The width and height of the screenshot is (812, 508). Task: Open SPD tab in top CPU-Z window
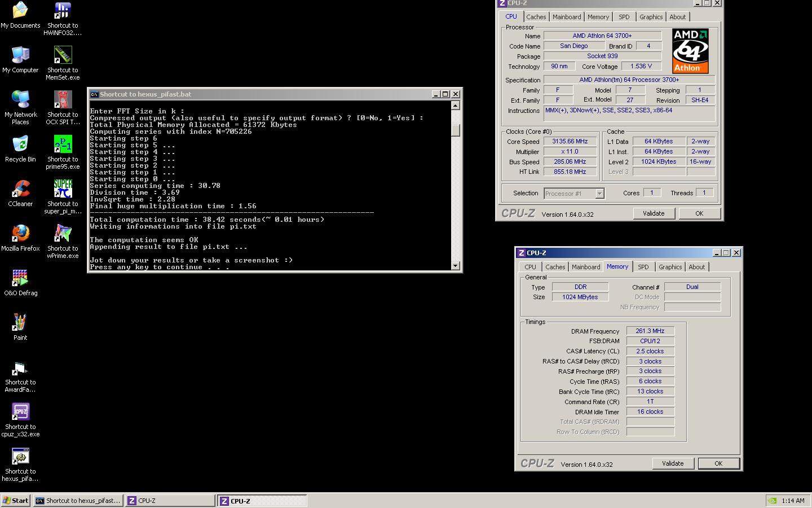pos(624,17)
